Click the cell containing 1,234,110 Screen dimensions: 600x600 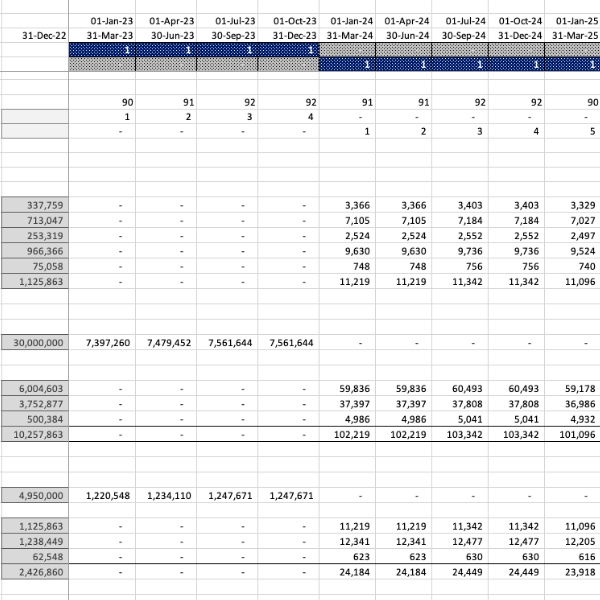tap(168, 495)
